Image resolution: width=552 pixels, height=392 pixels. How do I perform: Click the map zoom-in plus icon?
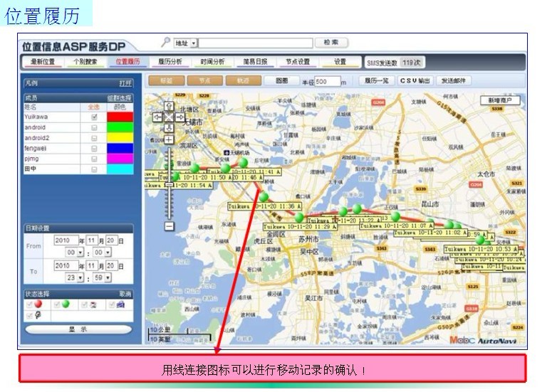169,139
